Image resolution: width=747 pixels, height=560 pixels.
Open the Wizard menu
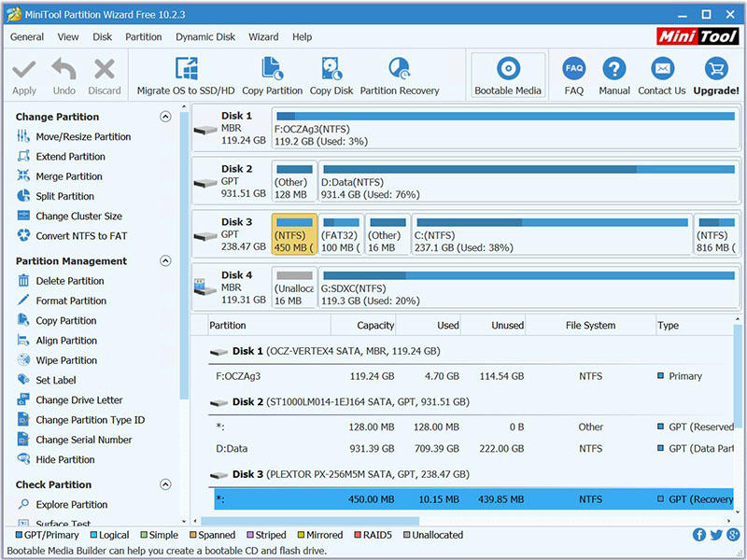(263, 37)
